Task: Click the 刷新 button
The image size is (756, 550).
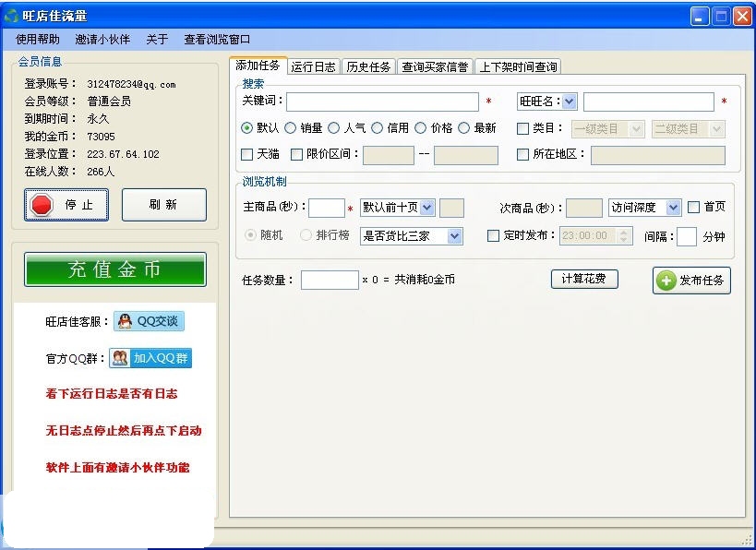Action: (164, 205)
